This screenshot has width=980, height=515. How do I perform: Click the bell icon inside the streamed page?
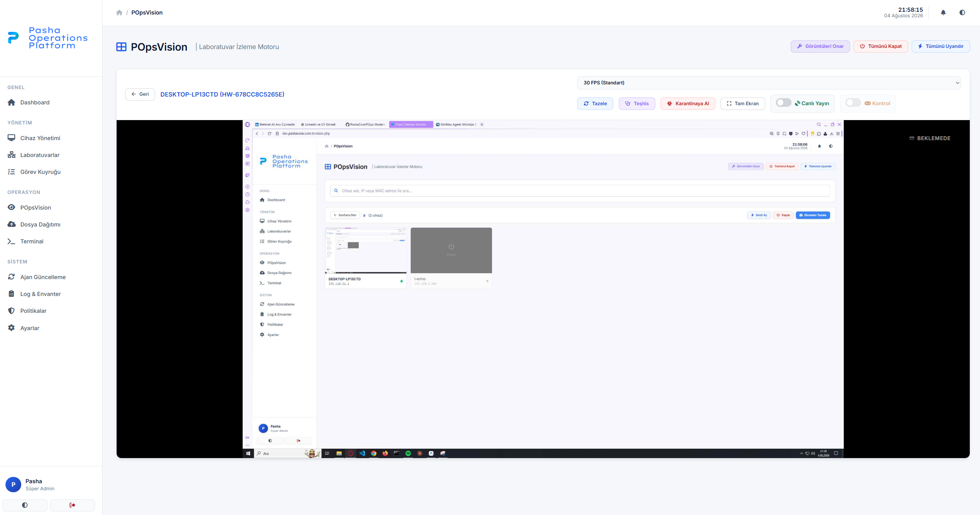coord(819,146)
